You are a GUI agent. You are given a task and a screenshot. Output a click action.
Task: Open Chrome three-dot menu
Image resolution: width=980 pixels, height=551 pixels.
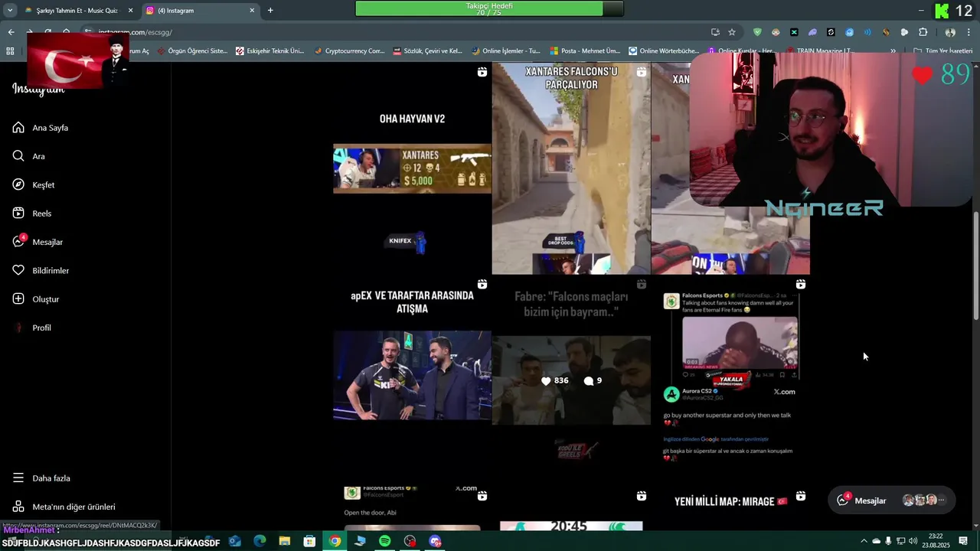coord(969,32)
